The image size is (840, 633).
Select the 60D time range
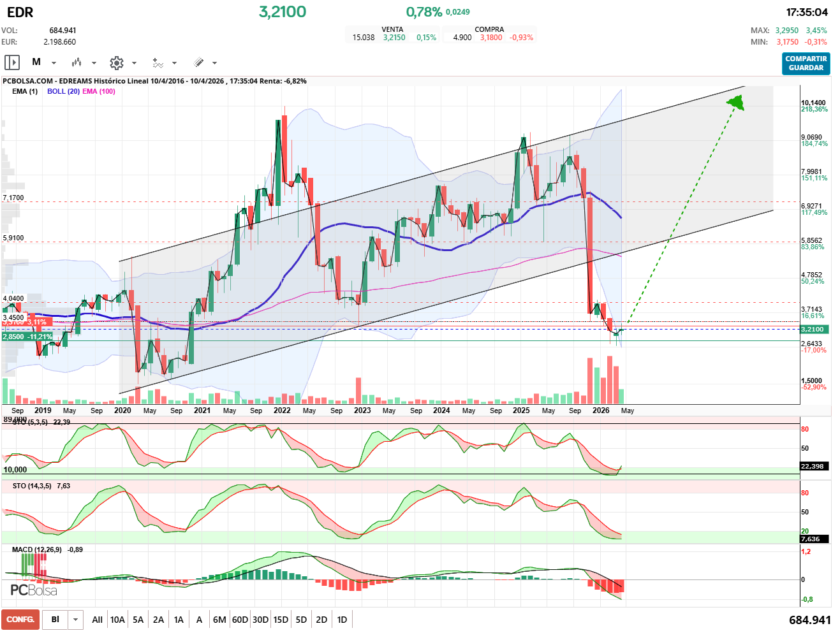(x=240, y=620)
